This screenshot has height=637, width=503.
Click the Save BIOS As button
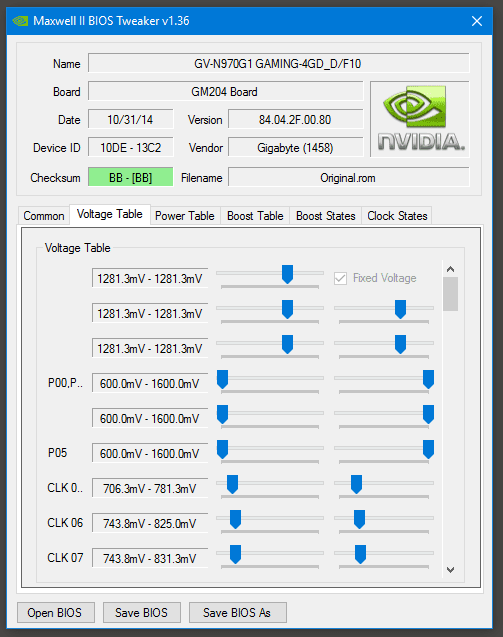tap(237, 612)
